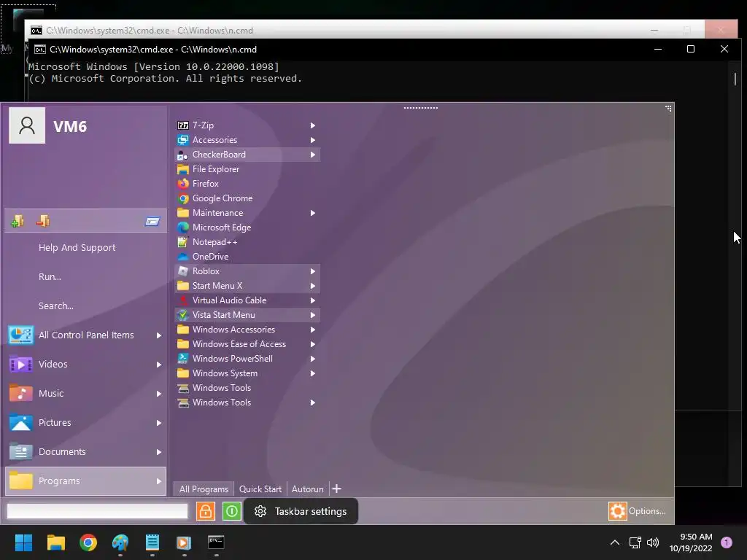
Task: Click the green power button
Action: coord(232,511)
